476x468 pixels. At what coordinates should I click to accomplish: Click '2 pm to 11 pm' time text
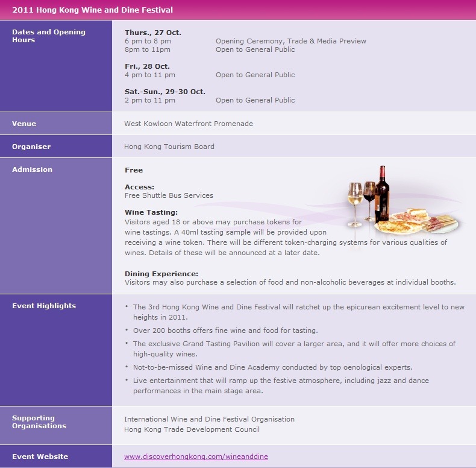[x=149, y=100]
